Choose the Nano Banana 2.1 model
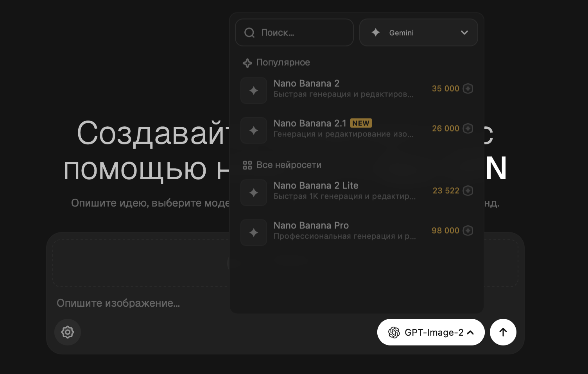588x374 pixels. pyautogui.click(x=357, y=130)
